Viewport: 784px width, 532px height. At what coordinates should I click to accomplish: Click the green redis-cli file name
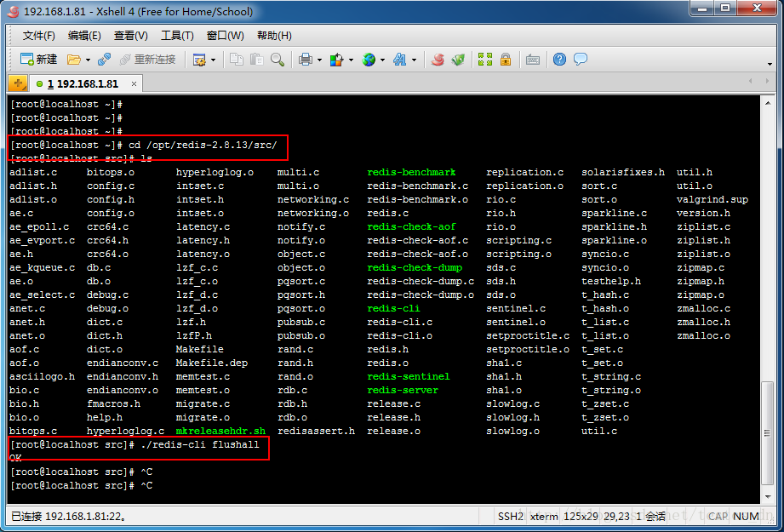coord(393,308)
